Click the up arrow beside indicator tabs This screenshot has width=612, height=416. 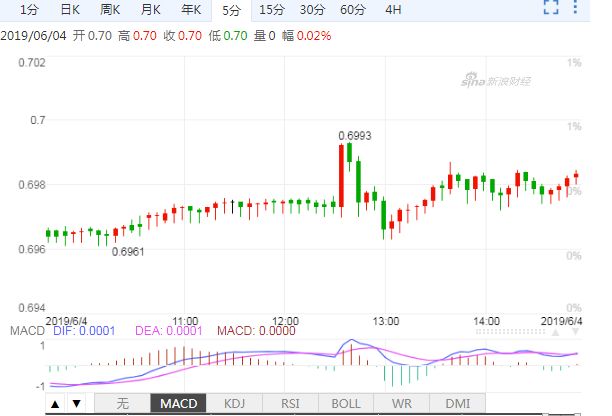point(54,404)
